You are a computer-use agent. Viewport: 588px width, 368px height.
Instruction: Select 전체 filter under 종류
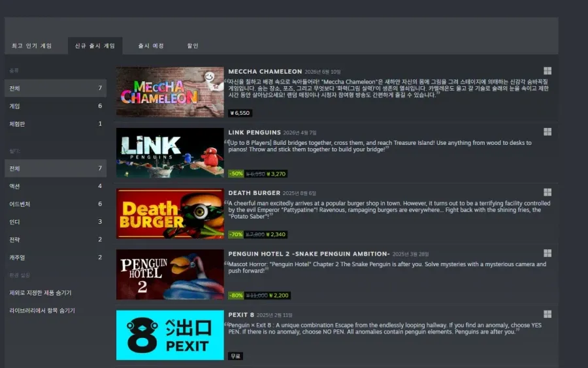[56, 88]
